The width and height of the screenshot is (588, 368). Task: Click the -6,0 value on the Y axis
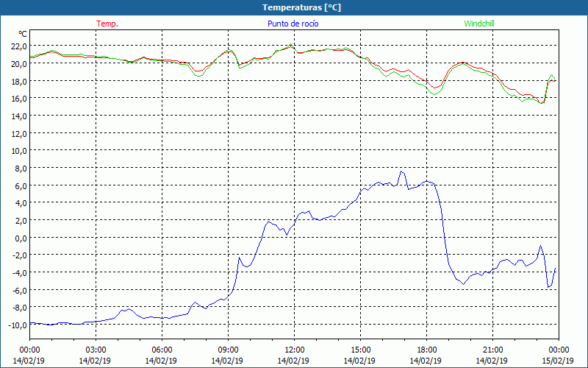coord(20,290)
